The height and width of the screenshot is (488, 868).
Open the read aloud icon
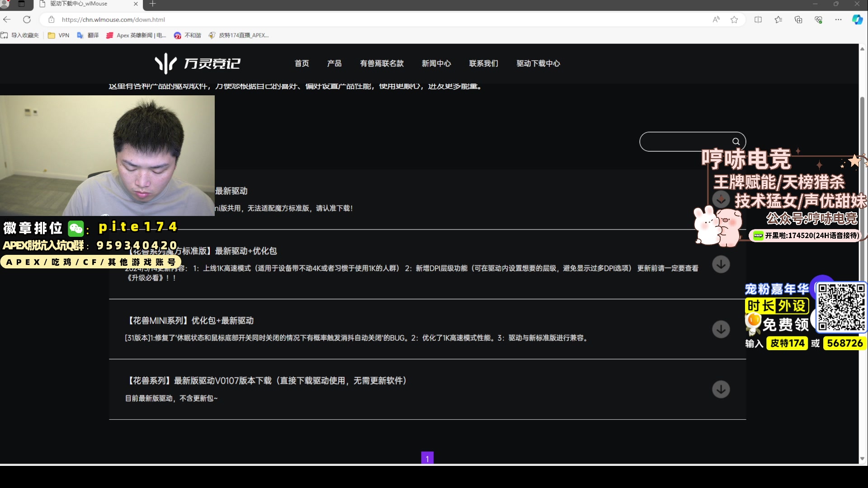[716, 19]
